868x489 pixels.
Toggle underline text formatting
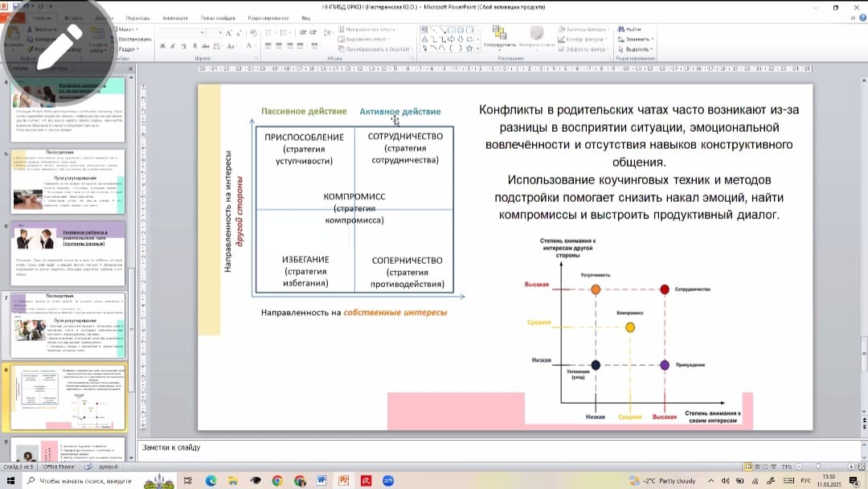click(183, 47)
